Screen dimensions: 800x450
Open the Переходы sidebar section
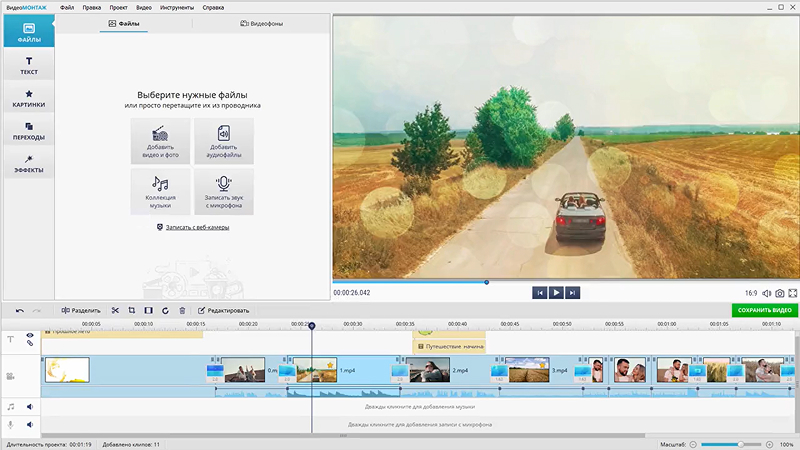tap(29, 130)
